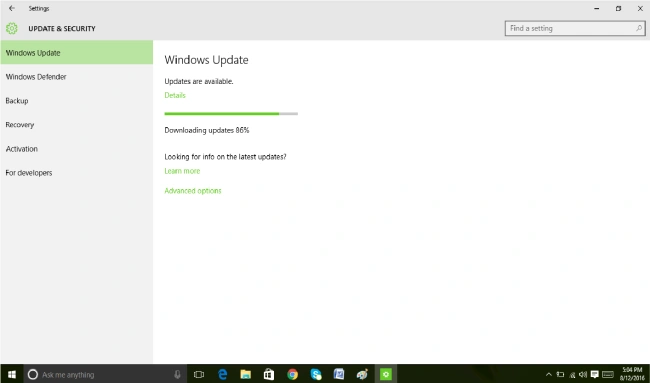Viewport: 650px width, 383px height.
Task: Open the touch keyboard tray icon
Action: 608,375
